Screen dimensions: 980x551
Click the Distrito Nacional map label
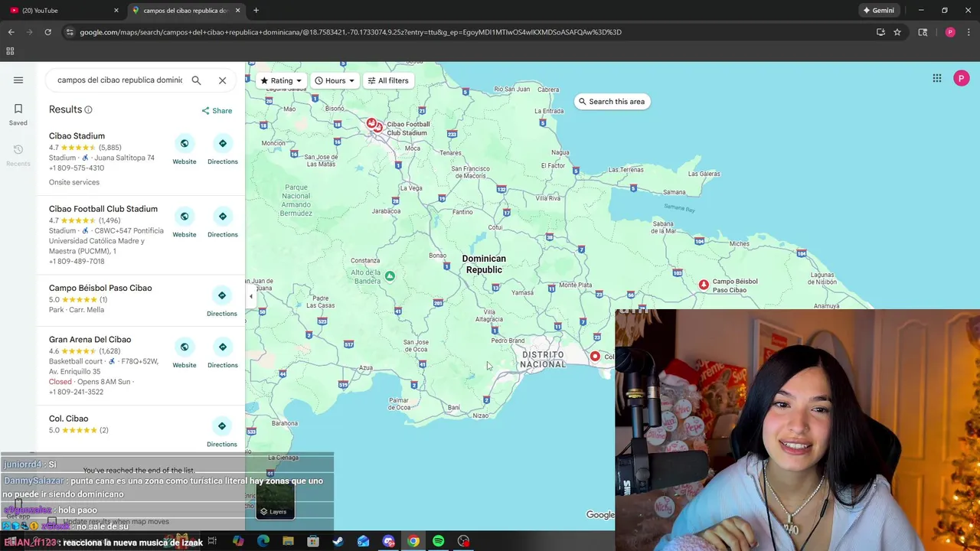[x=543, y=360]
